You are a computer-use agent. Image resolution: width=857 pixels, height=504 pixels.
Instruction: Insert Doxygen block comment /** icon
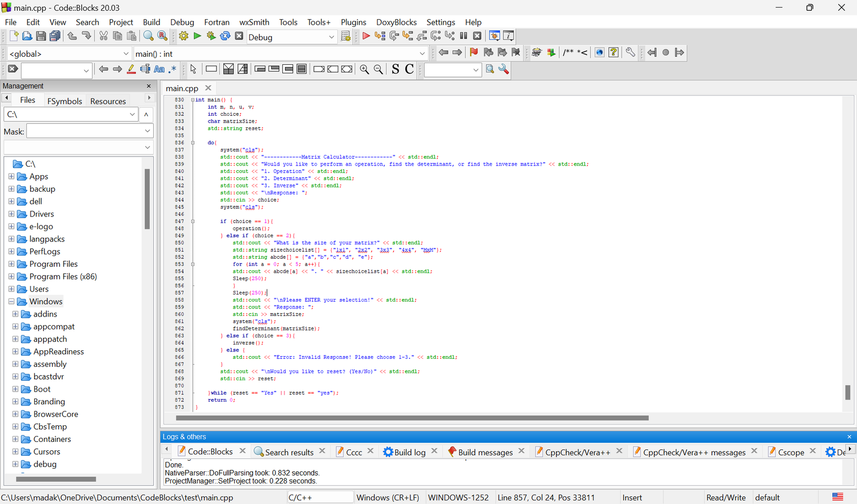tap(568, 52)
